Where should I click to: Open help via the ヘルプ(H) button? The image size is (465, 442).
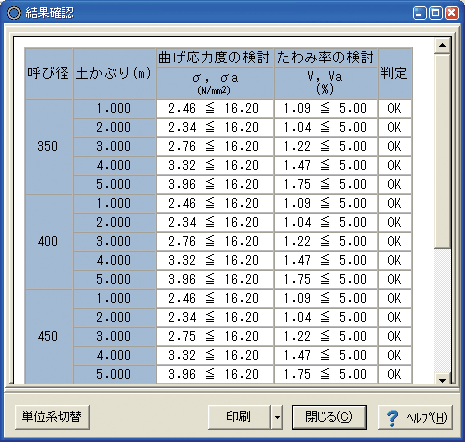[415, 417]
